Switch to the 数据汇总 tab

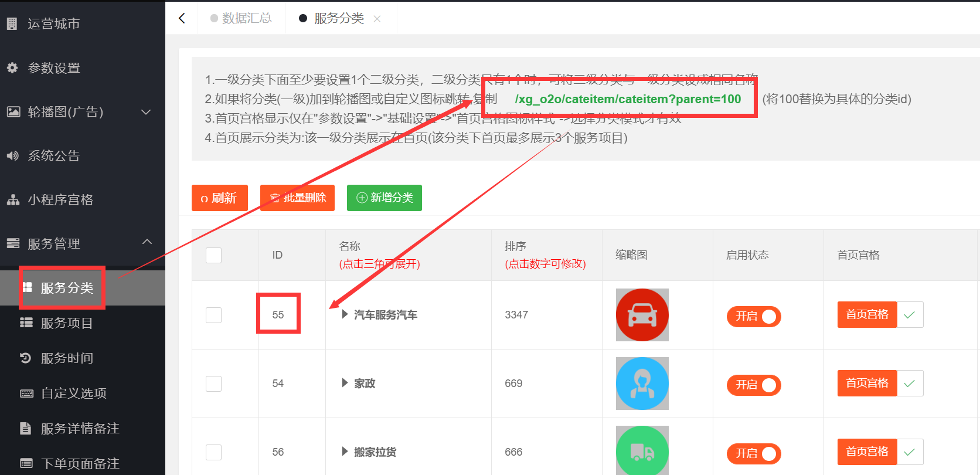pyautogui.click(x=241, y=18)
